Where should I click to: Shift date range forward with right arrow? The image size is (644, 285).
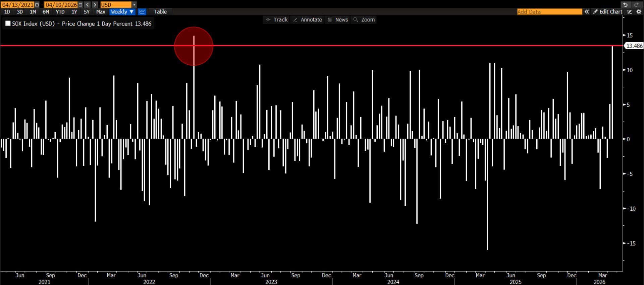(95, 5)
